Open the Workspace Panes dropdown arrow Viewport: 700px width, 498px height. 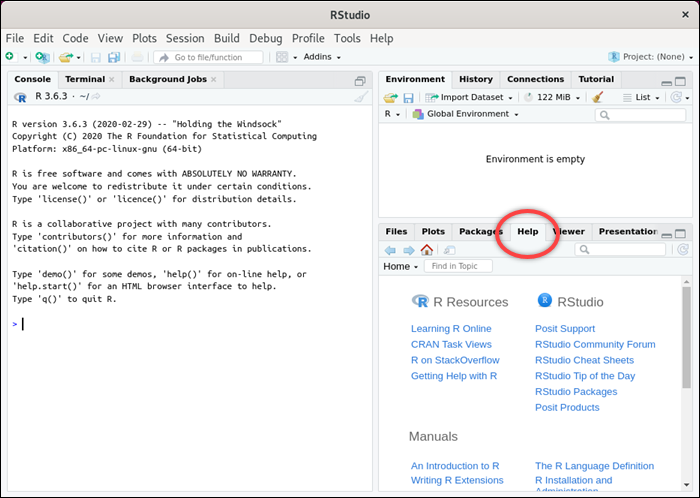click(295, 58)
